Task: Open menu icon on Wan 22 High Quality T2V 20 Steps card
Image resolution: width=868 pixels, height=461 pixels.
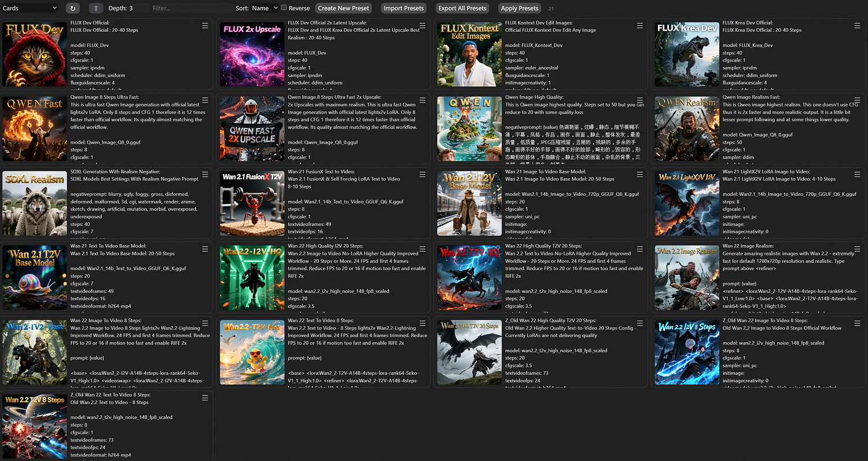Action: [x=639, y=248]
